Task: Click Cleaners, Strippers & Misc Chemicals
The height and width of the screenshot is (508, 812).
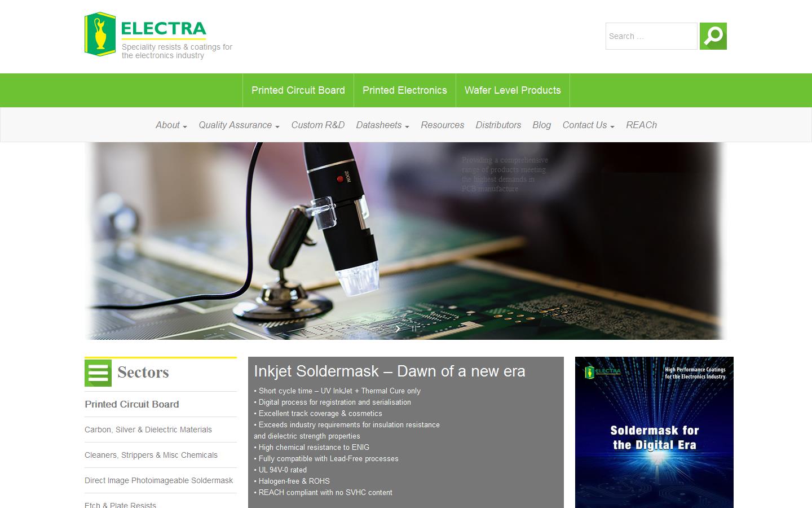Action: [151, 455]
